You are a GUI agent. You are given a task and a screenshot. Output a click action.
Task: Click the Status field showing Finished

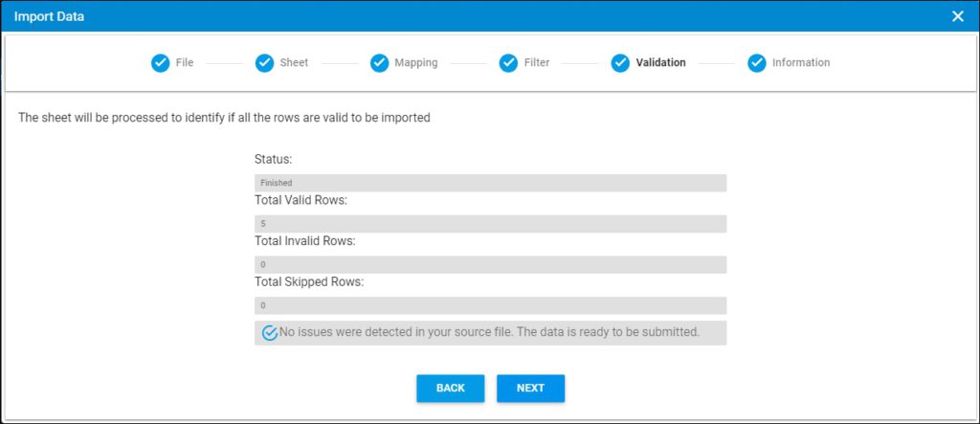click(491, 183)
